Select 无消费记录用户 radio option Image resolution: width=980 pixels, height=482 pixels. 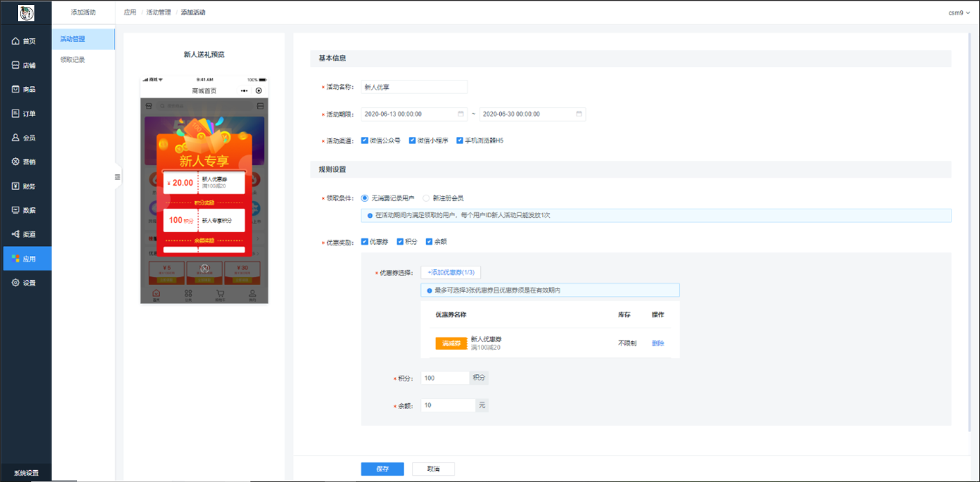tap(365, 198)
